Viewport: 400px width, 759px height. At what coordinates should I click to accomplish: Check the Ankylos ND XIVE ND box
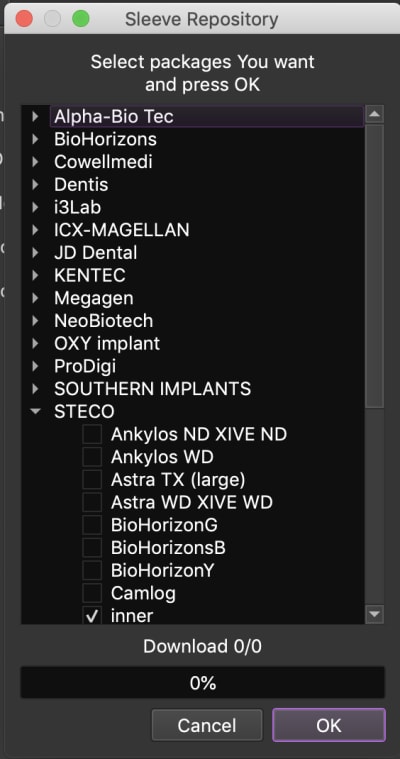[x=92, y=434]
